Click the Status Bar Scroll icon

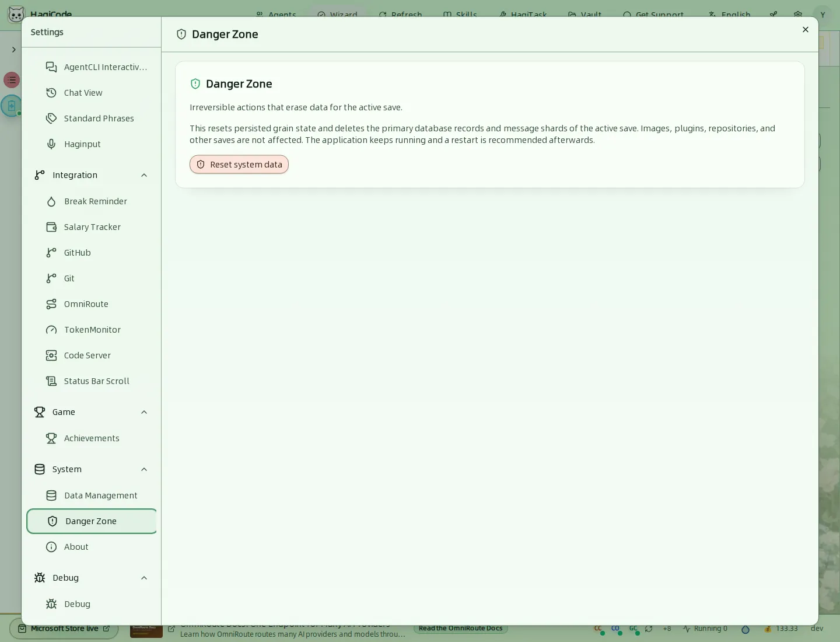coord(51,381)
